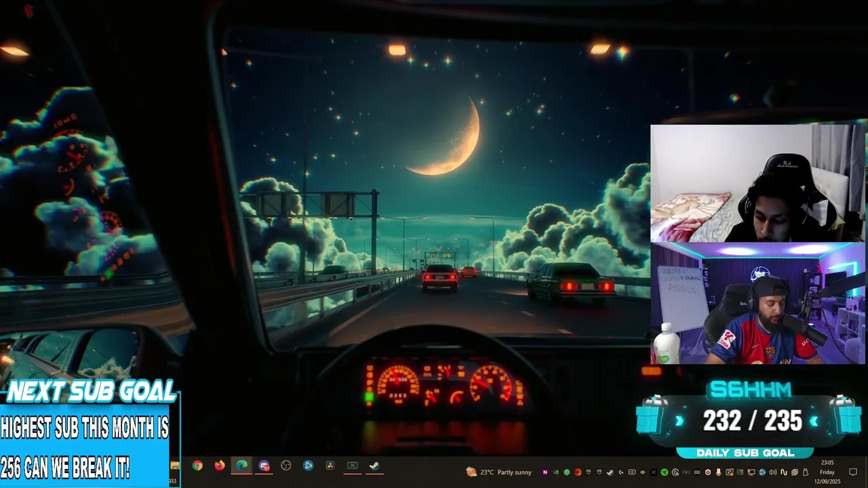Click the orange microphone tray icon
868x488 pixels.
point(719,472)
